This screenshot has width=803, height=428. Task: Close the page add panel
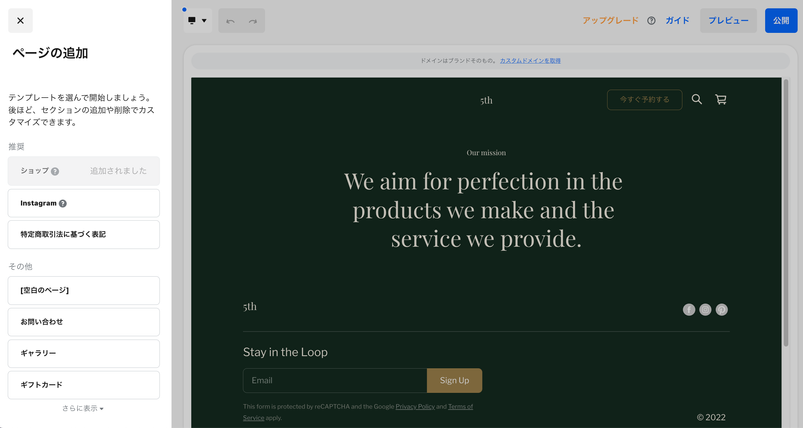pos(20,20)
